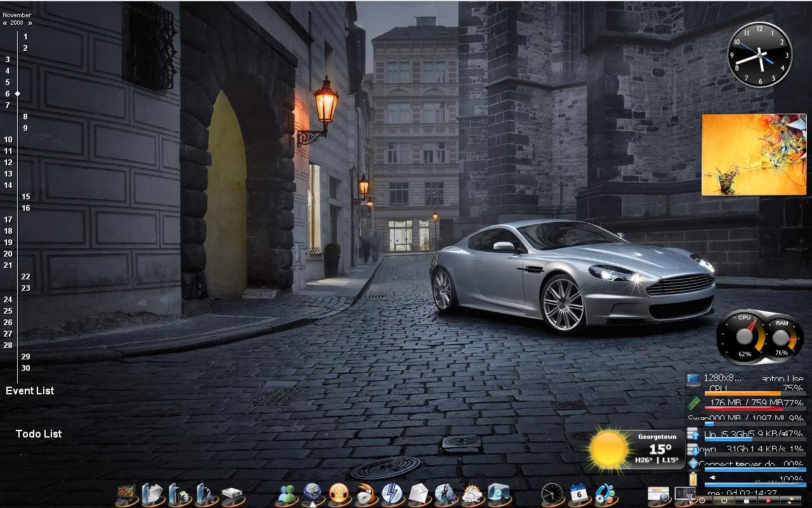Click the clock icon in the dock
The width and height of the screenshot is (812, 508).
pyautogui.click(x=552, y=493)
